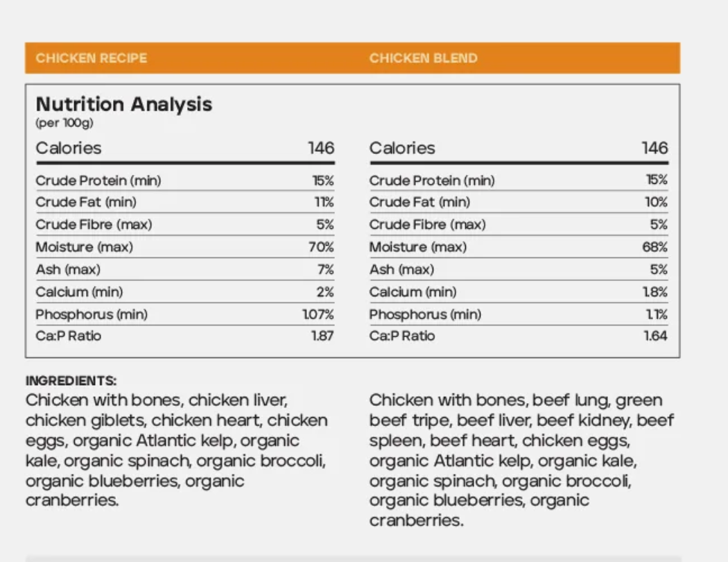
Task: Click Crude Fat 10% in Chicken Blend
Action: pos(656,203)
